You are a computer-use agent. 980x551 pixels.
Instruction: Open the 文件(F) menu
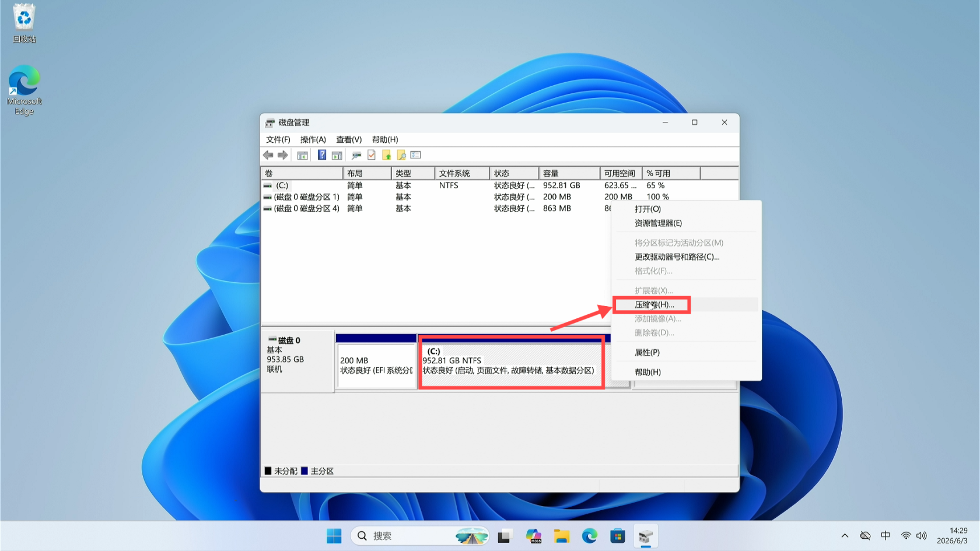pyautogui.click(x=278, y=140)
